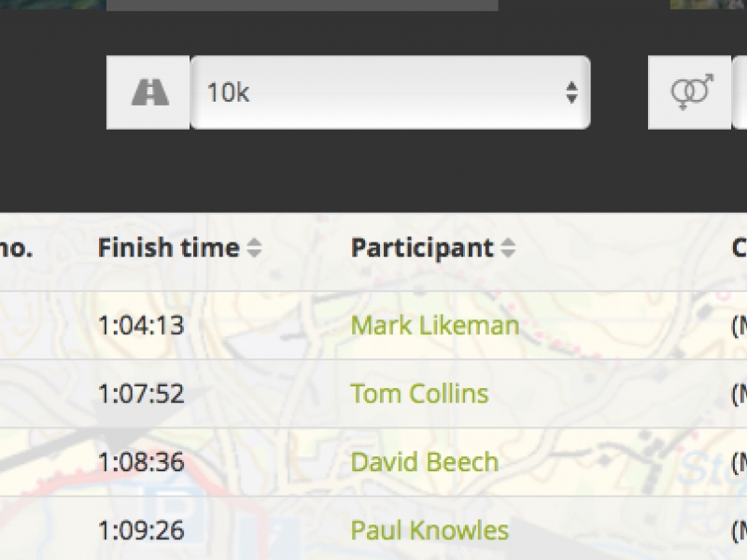Click the Participant column header

coord(422,248)
